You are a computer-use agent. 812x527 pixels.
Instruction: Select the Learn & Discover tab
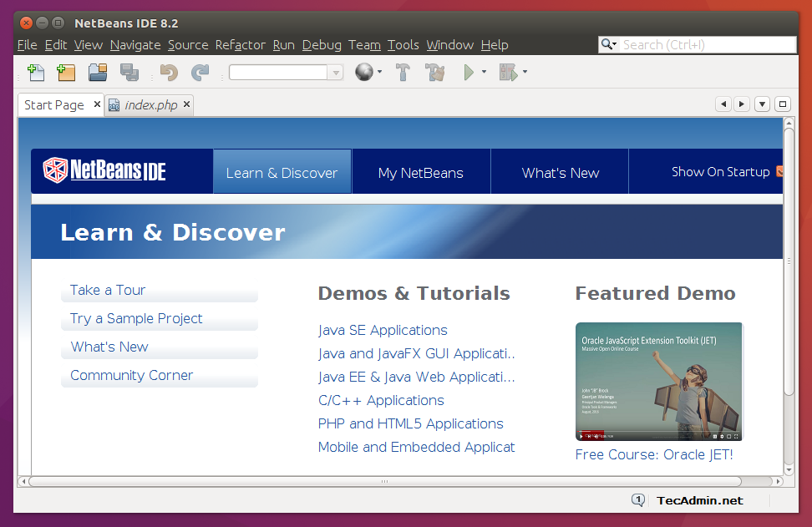(282, 172)
